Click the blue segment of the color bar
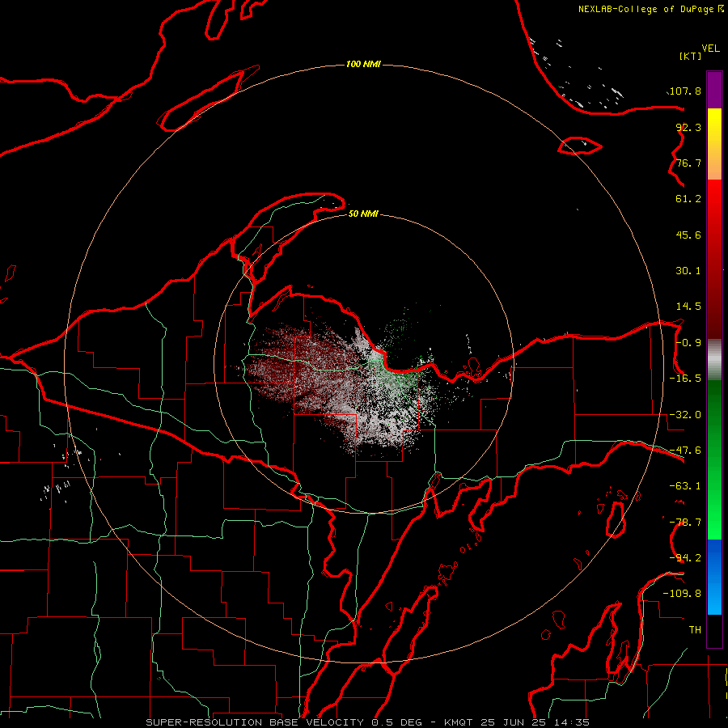 (714, 577)
